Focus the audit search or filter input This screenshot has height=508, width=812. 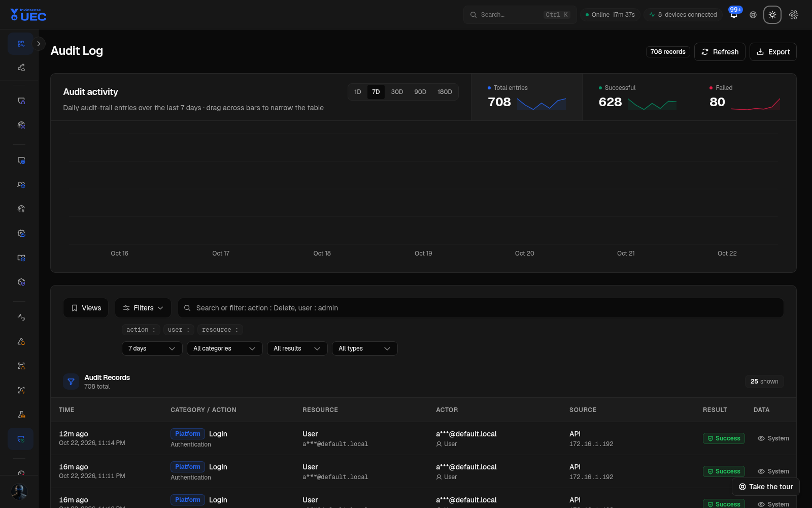coord(481,308)
